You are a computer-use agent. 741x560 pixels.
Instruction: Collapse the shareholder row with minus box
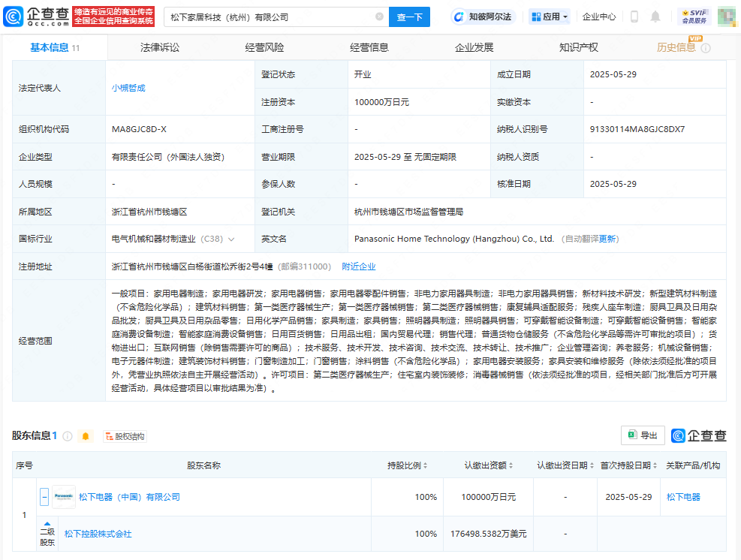point(44,497)
